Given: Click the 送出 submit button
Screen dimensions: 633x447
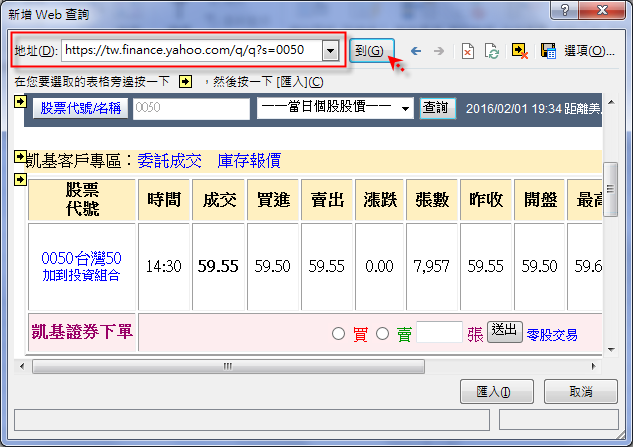Looking at the screenshot, I should pos(505,332).
